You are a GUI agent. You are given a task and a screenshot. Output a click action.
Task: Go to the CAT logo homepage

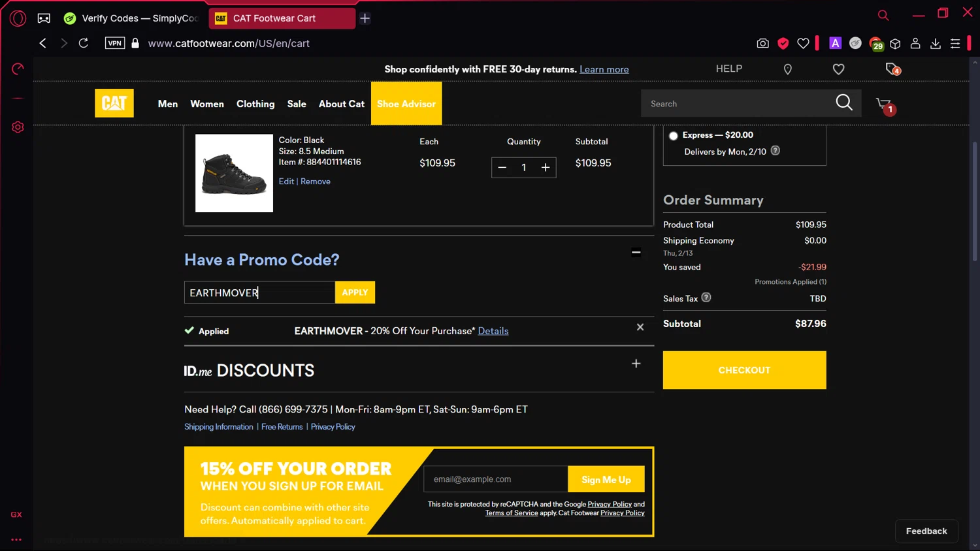[x=114, y=103]
